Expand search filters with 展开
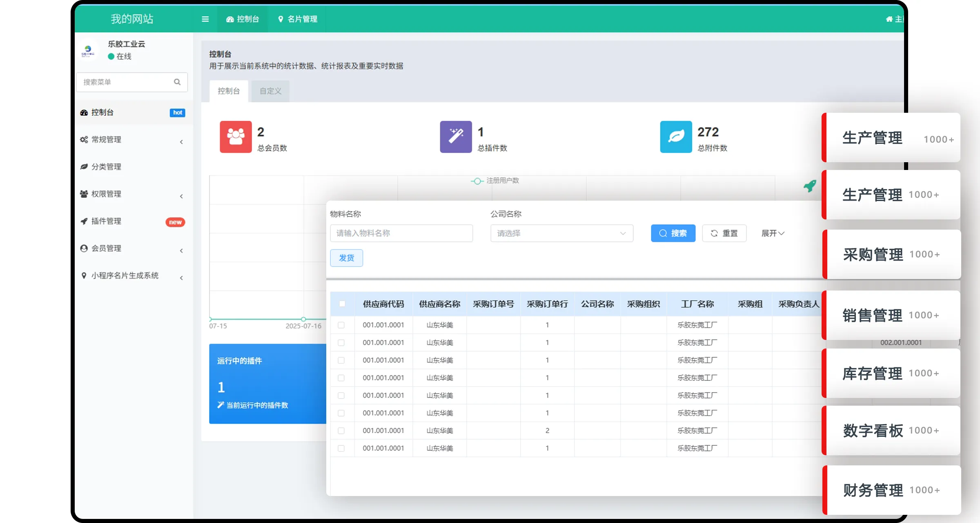 (x=772, y=233)
